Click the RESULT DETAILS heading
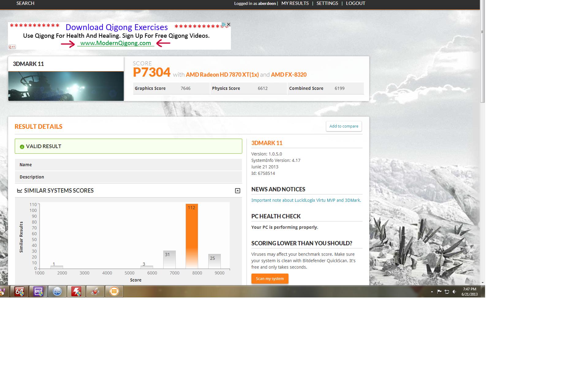Screen dimensions: 588x368 39,127
